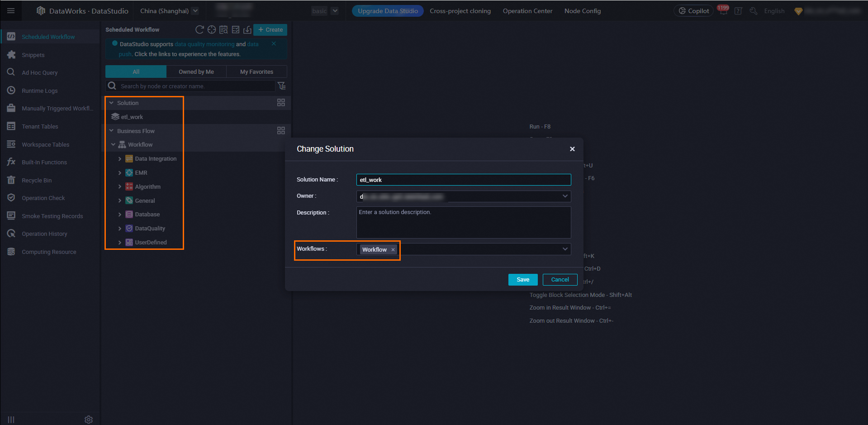
Task: Click the locate crosshair icon in workflow toolbar
Action: point(211,30)
